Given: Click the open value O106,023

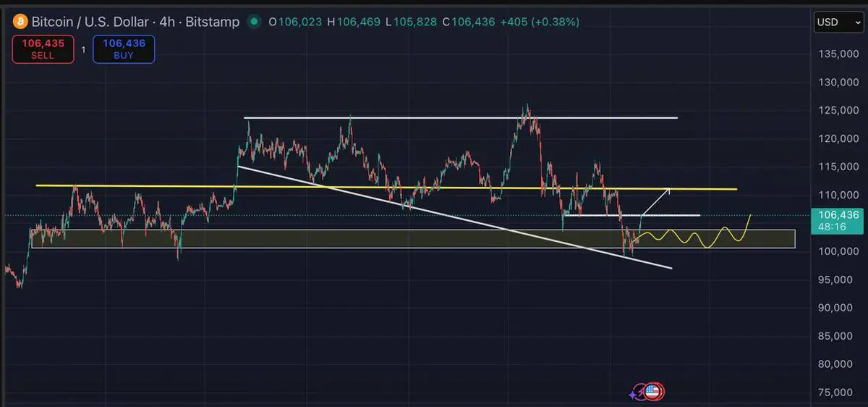Looking at the screenshot, I should 294,22.
